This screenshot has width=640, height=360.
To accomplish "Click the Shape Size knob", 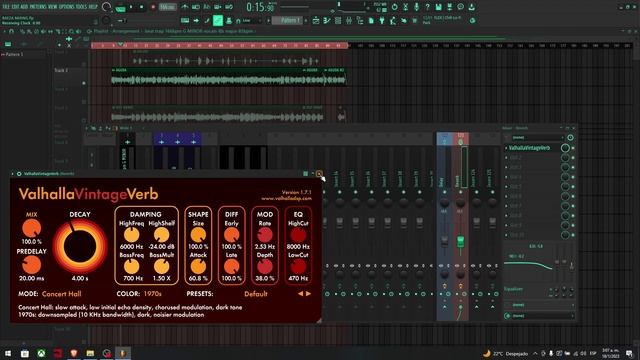I will tap(198, 235).
